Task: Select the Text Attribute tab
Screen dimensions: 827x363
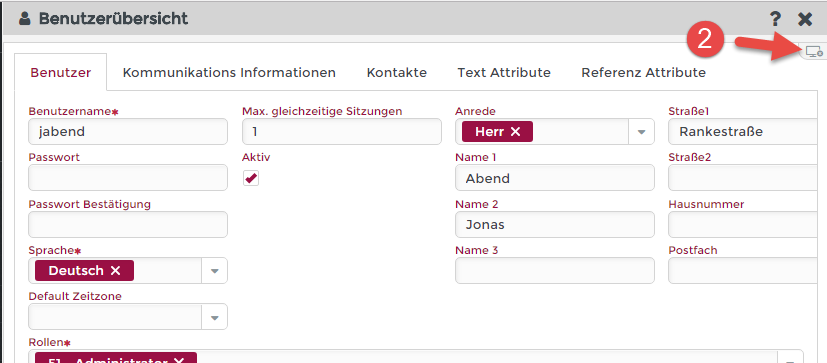Action: tap(504, 72)
